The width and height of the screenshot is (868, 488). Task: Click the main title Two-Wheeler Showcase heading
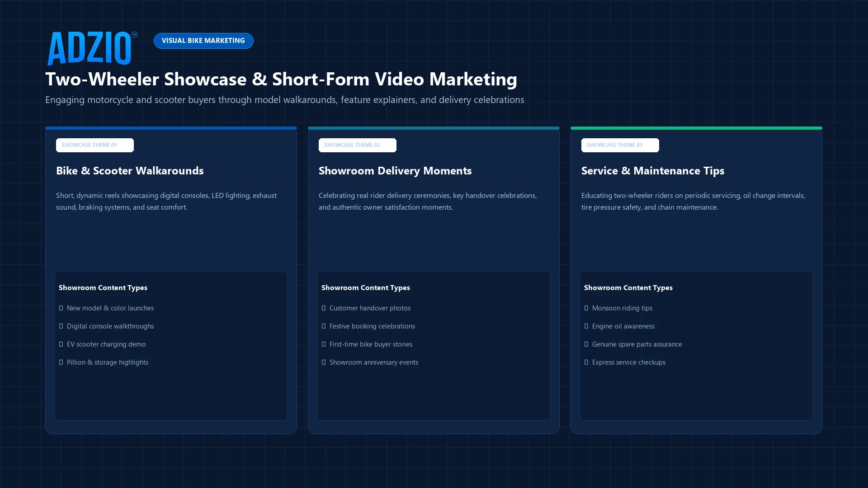click(x=281, y=79)
